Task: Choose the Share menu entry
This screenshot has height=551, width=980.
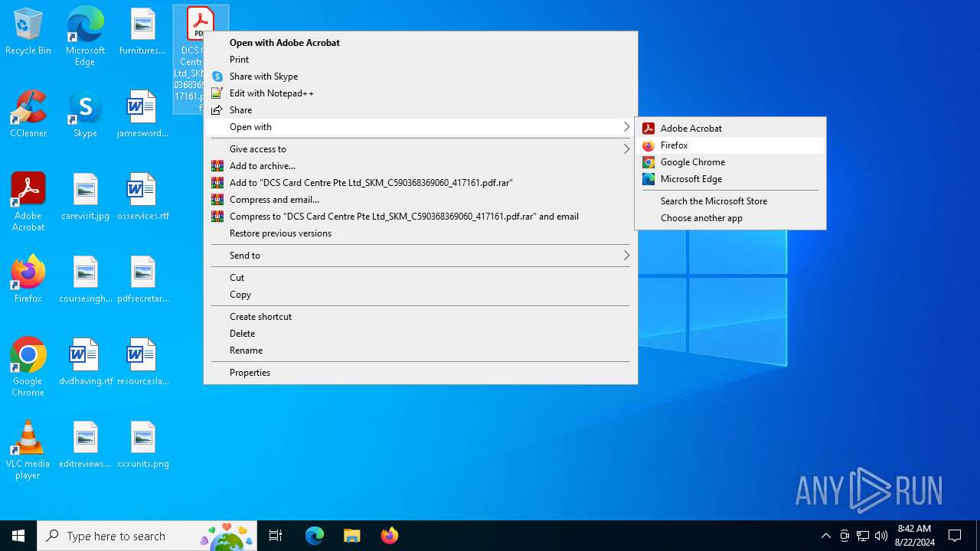Action: tap(420, 110)
